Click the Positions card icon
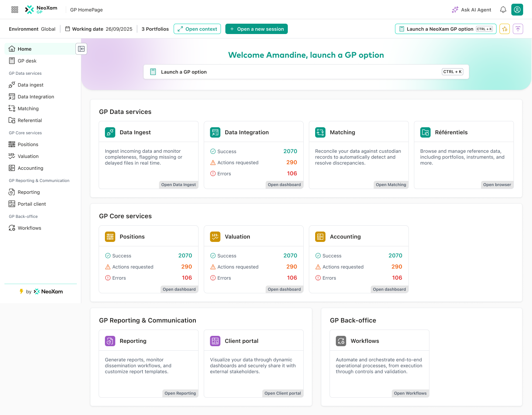The height and width of the screenshot is (415, 532). click(110, 237)
